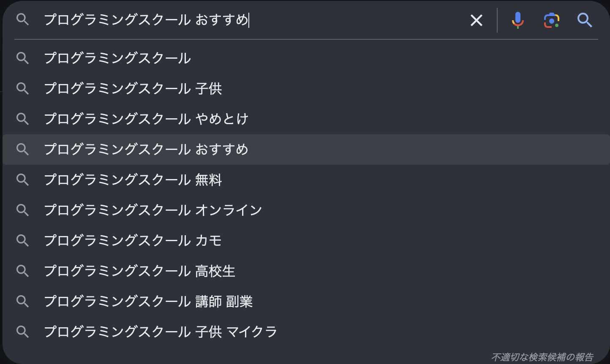Click the magnifier icon beside 'プログラミングスクール 子供'
The width and height of the screenshot is (610, 364).
point(23,89)
